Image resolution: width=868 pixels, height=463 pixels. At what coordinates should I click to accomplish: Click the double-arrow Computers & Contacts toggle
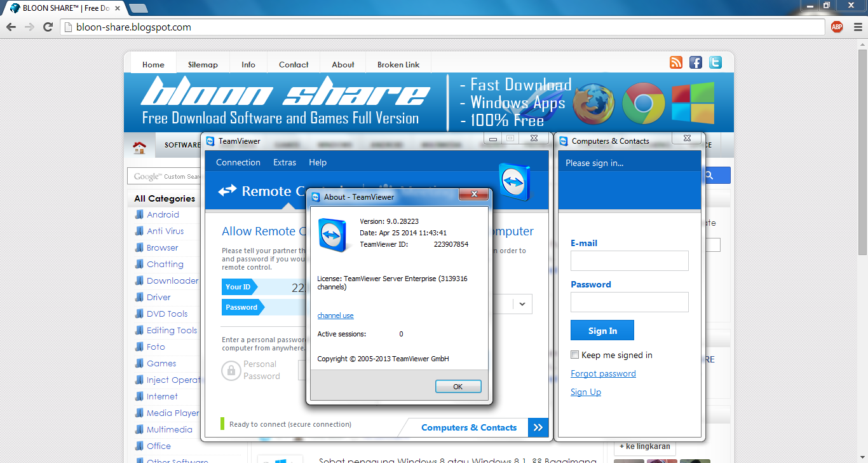pyautogui.click(x=538, y=427)
